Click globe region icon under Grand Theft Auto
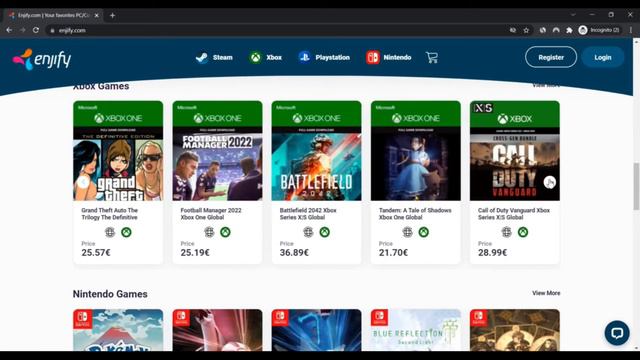 pos(110,232)
